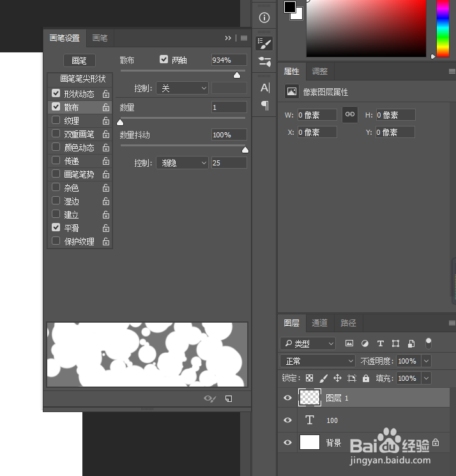Open the scatter 控制 dropdown set to 关

coord(183,88)
